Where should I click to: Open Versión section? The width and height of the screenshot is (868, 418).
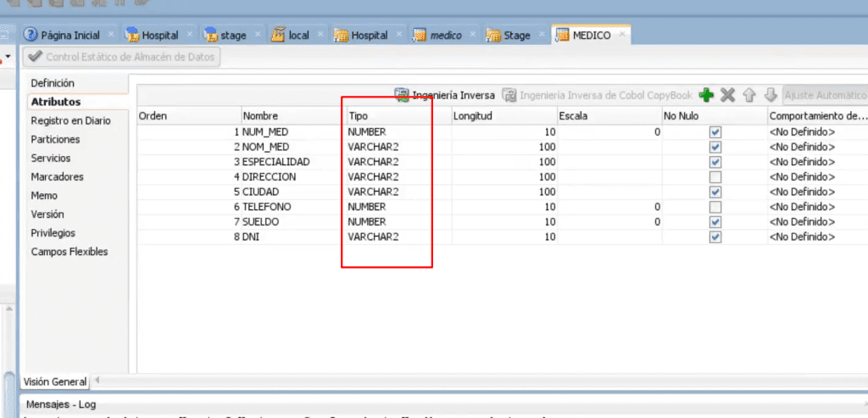[x=47, y=215]
